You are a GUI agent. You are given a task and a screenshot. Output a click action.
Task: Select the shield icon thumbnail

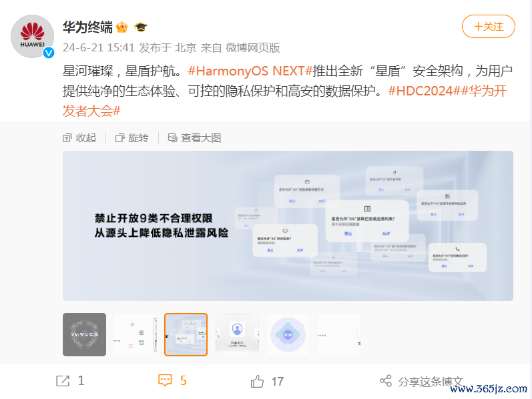237,334
